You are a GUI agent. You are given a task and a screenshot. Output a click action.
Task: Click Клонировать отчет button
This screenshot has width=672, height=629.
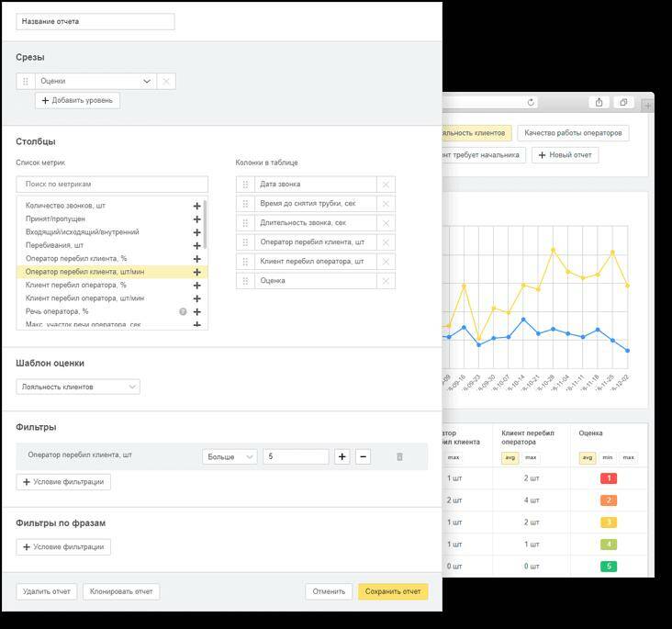[x=121, y=591]
